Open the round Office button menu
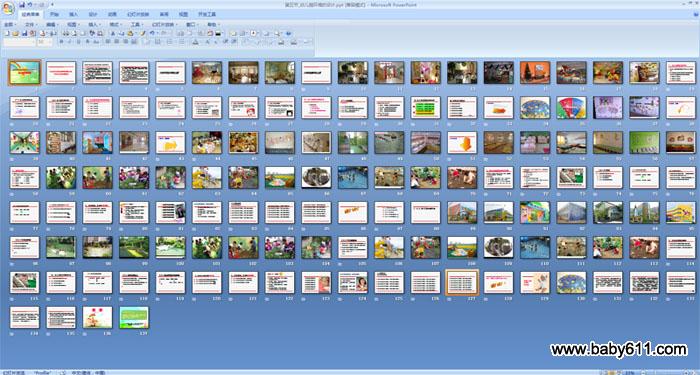 8,8
